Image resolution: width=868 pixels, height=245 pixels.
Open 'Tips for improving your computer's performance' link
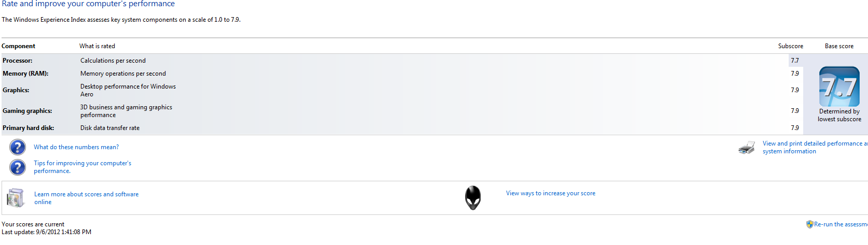(x=82, y=167)
